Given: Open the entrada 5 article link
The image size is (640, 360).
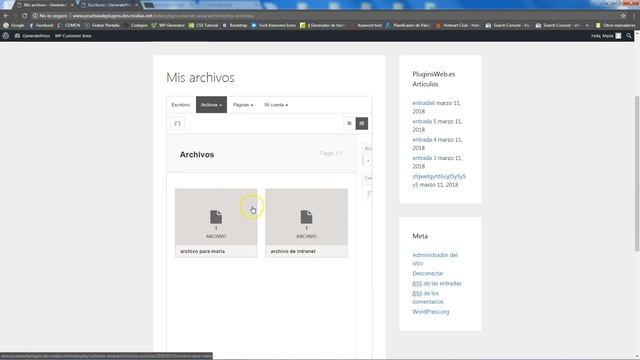Looking at the screenshot, I should point(424,122).
